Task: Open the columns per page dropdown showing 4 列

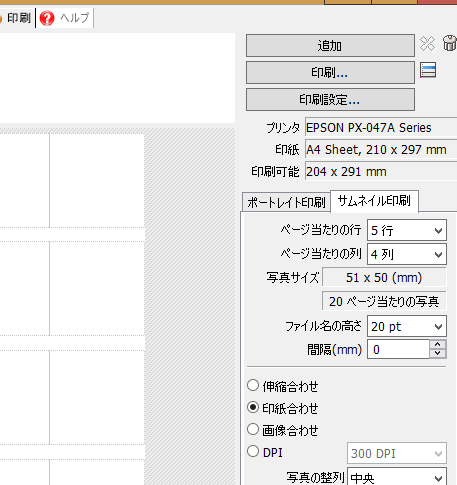Action: click(x=407, y=254)
